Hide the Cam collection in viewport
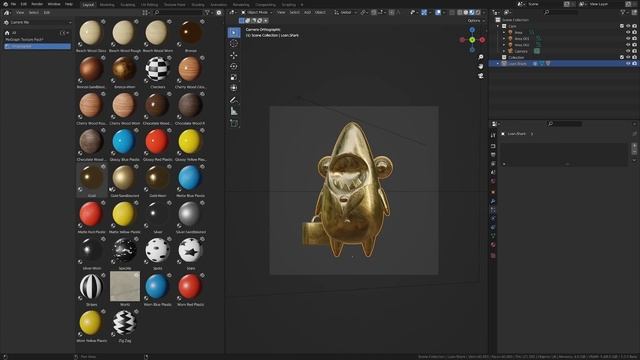 628,26
